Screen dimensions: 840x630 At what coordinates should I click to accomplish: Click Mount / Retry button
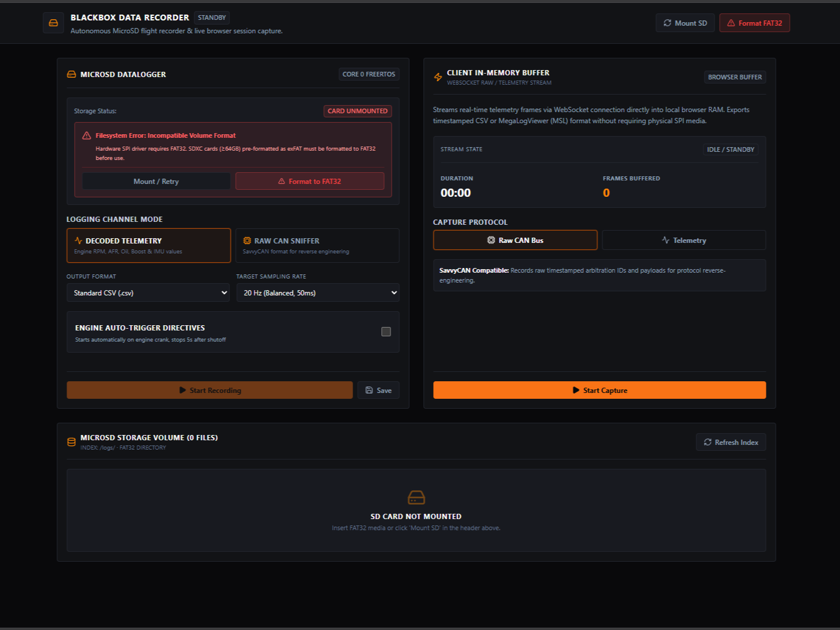point(156,181)
